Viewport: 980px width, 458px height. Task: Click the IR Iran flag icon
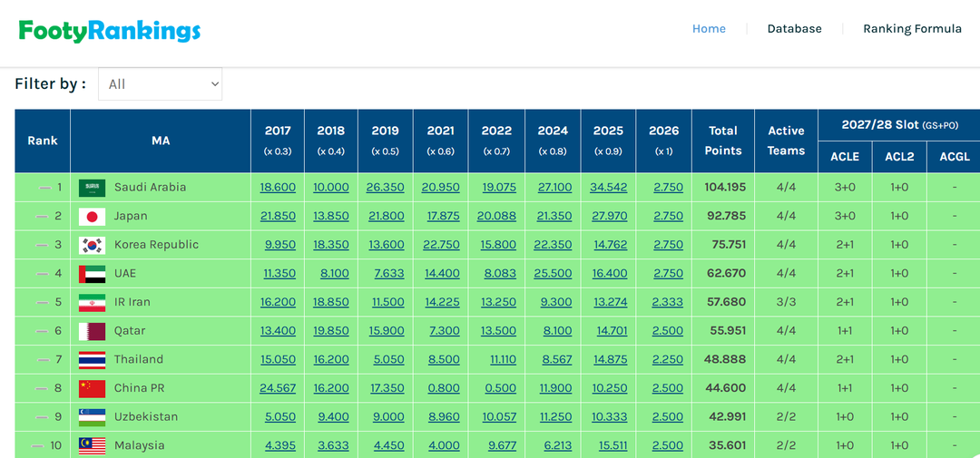tap(92, 302)
